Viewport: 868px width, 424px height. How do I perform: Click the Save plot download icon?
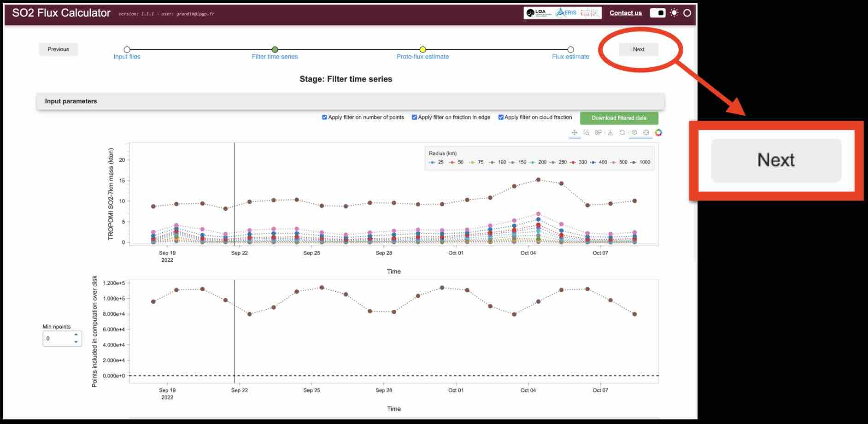[x=610, y=133]
